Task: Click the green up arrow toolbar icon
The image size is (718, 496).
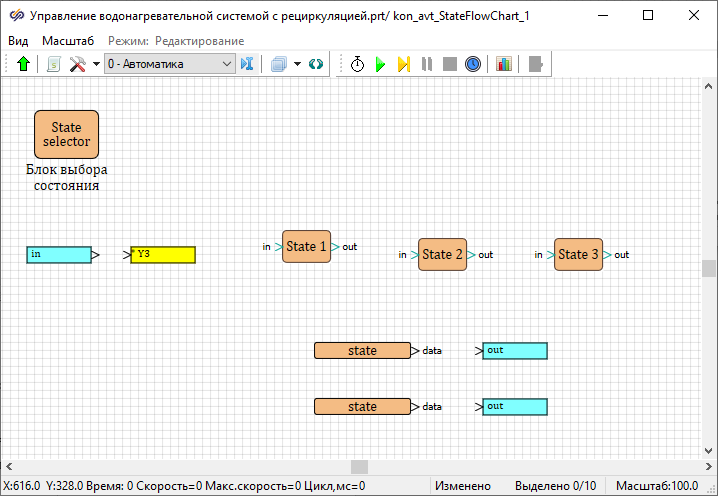Action: (24, 64)
